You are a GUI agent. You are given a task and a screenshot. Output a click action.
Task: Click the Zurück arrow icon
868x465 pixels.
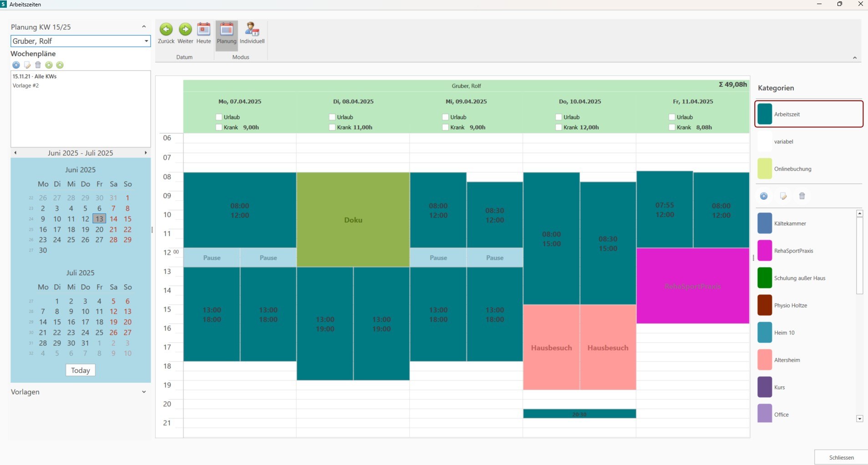[166, 29]
